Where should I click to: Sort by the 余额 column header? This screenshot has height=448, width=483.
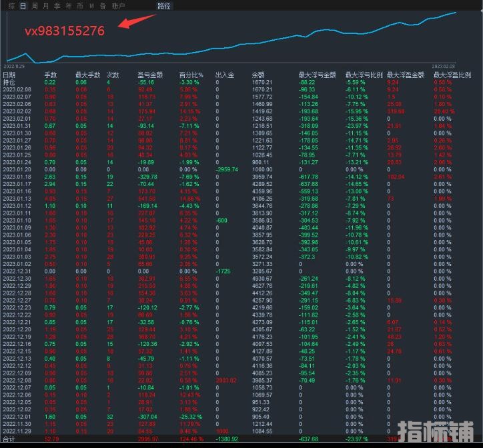click(258, 75)
